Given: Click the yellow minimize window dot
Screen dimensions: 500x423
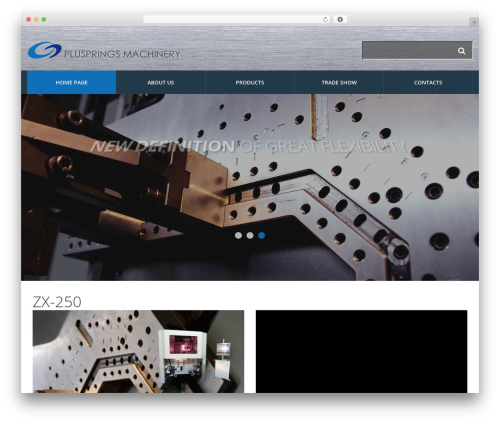Looking at the screenshot, I should pyautogui.click(x=36, y=20).
